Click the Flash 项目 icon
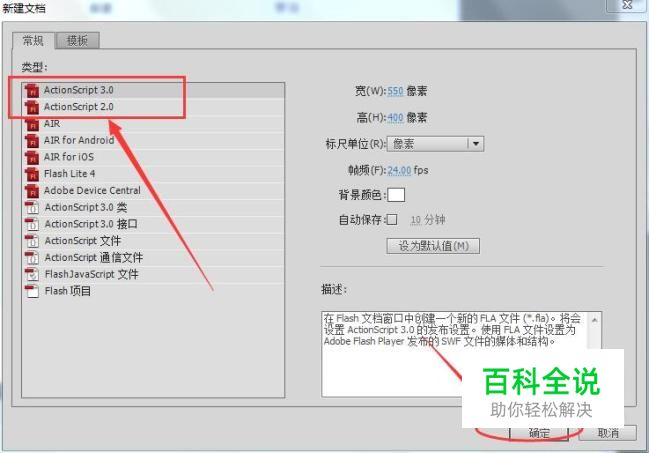This screenshot has width=649, height=453. [x=32, y=291]
